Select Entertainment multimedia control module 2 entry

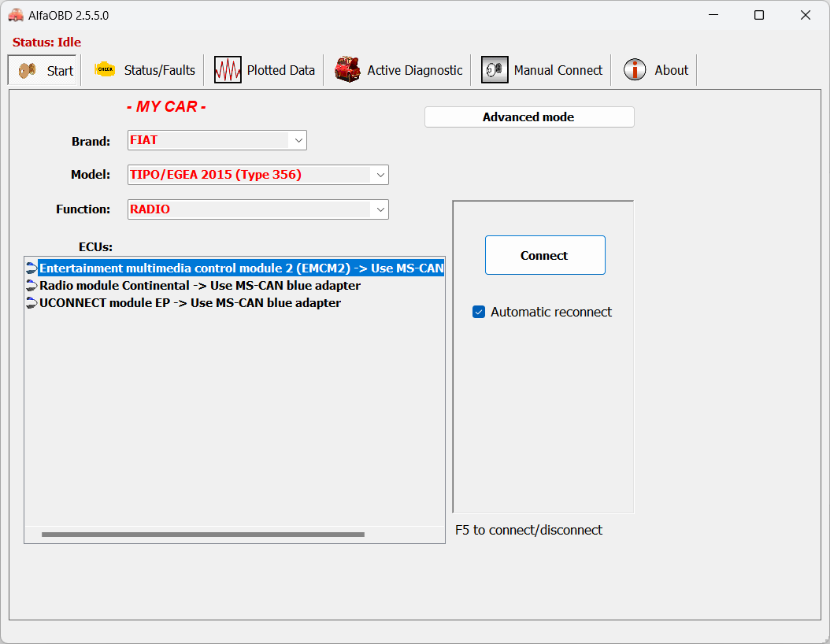coord(241,268)
